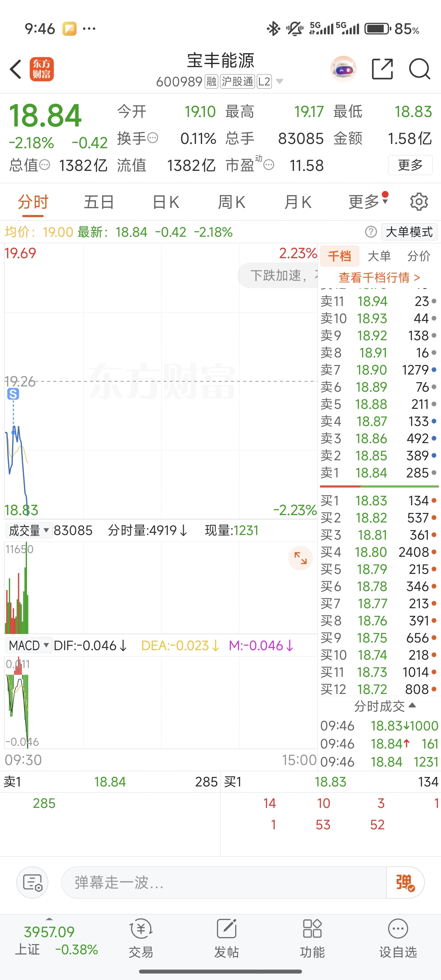Viewport: 441px width, 980px height.
Task: Expand stock code 600989 dropdown arrow
Action: pyautogui.click(x=280, y=81)
